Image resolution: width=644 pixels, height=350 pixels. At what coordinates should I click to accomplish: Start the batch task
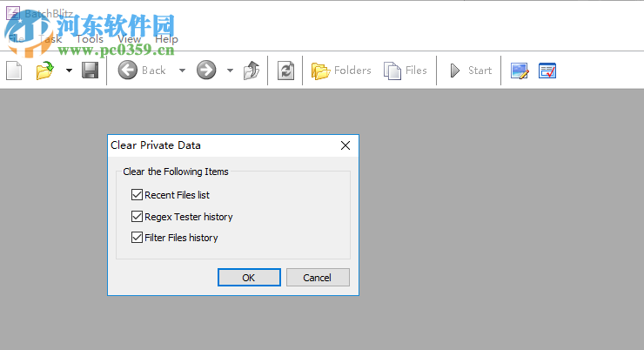[471, 71]
